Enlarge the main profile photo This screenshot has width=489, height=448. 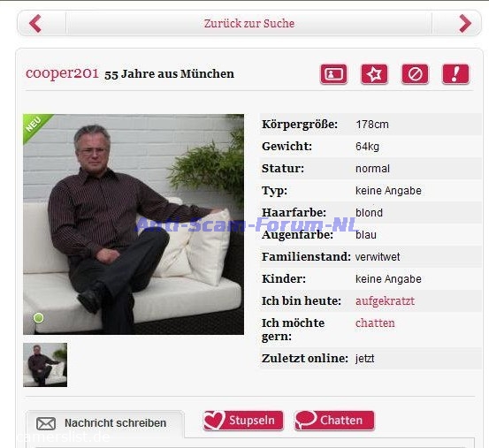(134, 224)
